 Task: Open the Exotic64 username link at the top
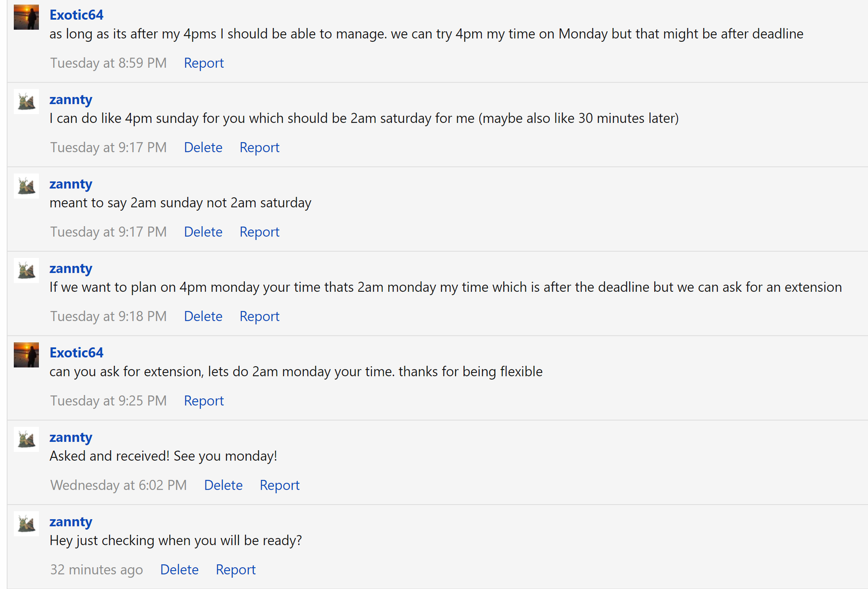tap(77, 15)
